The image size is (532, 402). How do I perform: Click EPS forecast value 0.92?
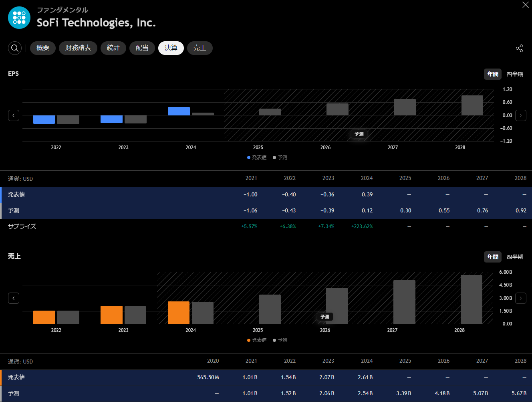(x=521, y=210)
